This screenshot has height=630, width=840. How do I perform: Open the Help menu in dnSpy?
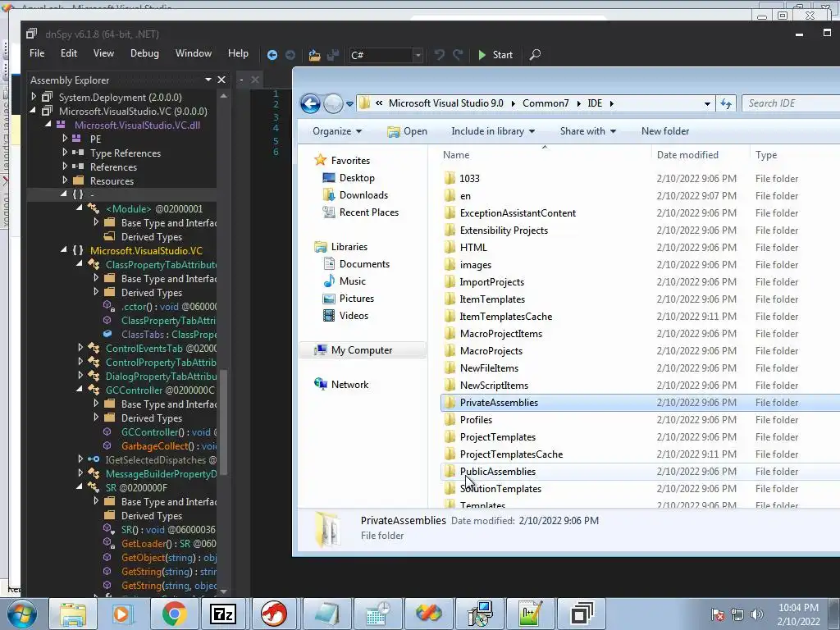coord(238,53)
